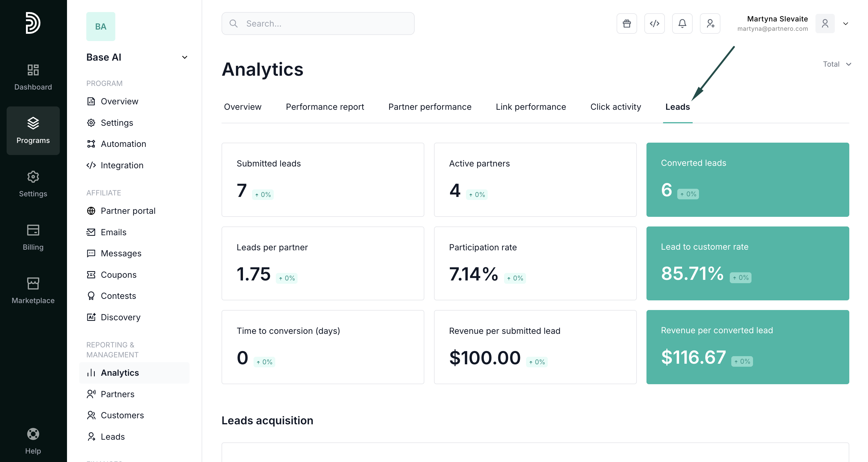Open Partner portal in sidebar
Screen dimensions: 868x462
(x=128, y=211)
